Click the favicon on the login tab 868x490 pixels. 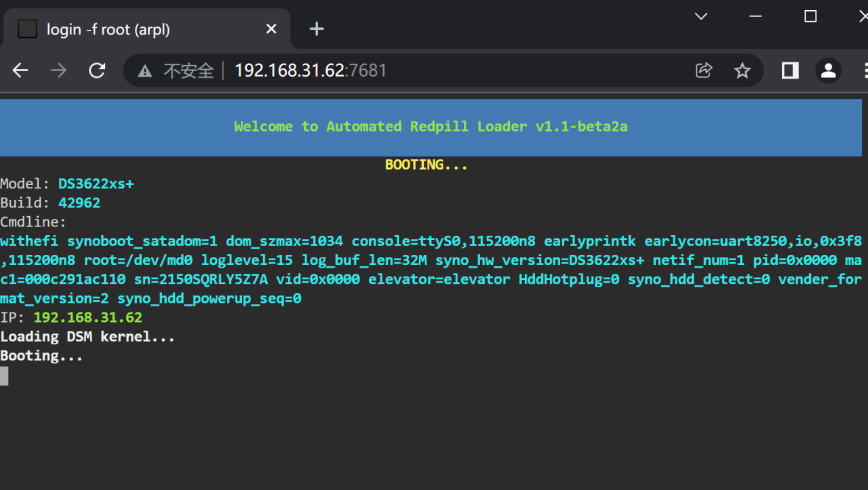click(26, 28)
